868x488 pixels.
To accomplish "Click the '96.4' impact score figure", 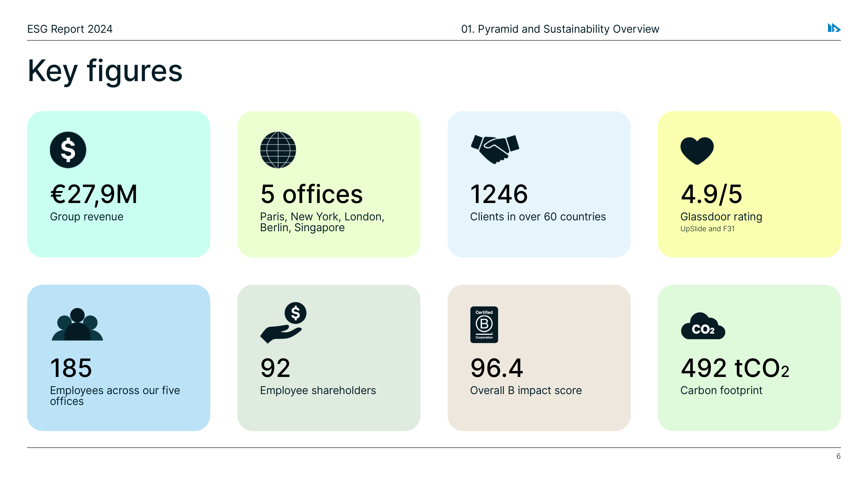I will (497, 368).
